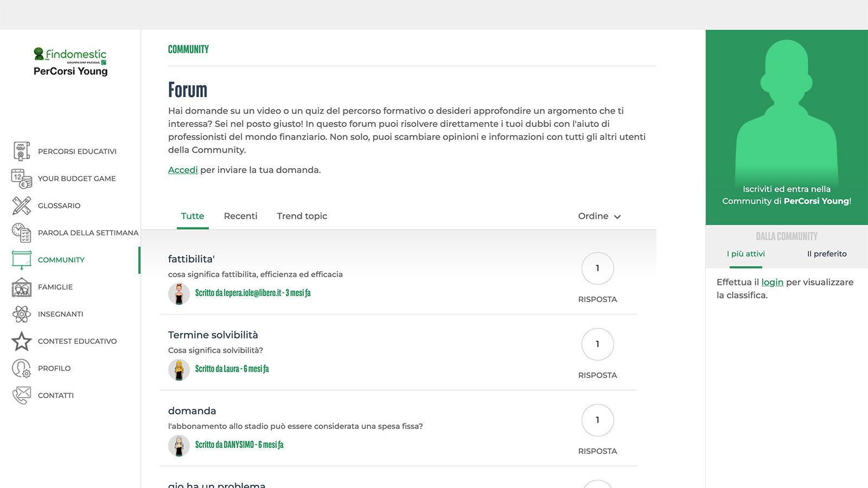
Task: Click the Accedi link
Action: click(x=183, y=170)
